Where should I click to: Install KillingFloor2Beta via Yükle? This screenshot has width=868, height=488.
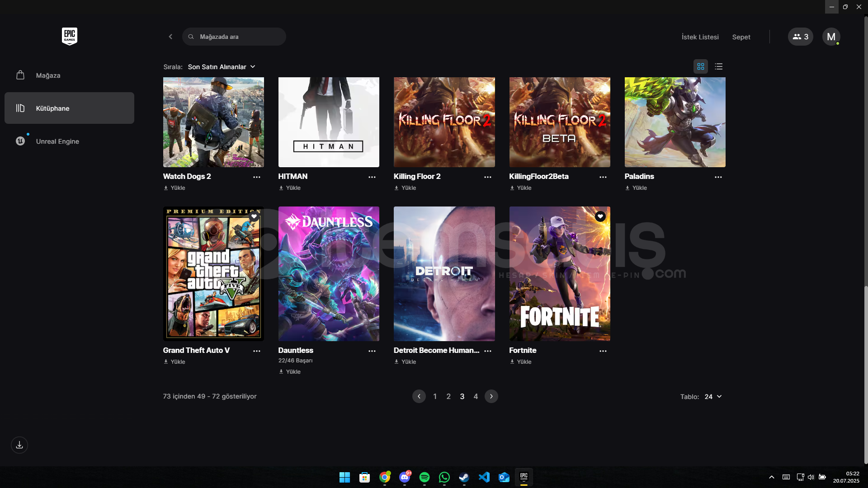[x=521, y=188]
